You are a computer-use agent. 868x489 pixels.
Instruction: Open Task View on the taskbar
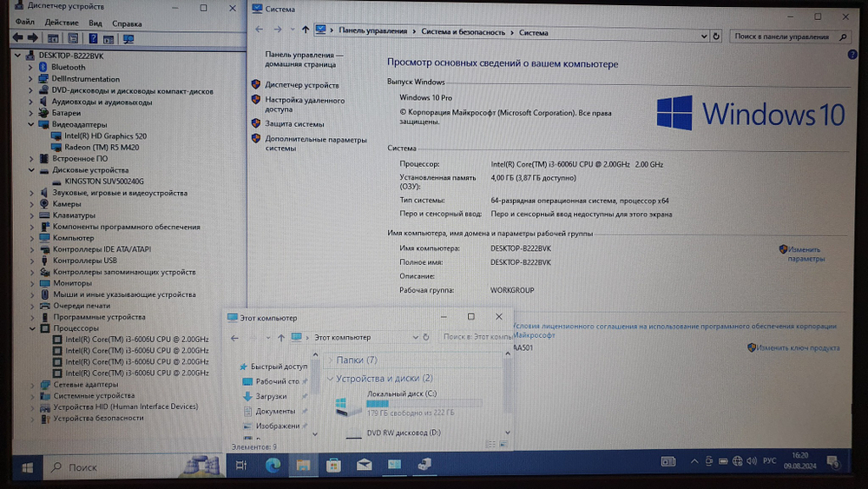click(240, 466)
